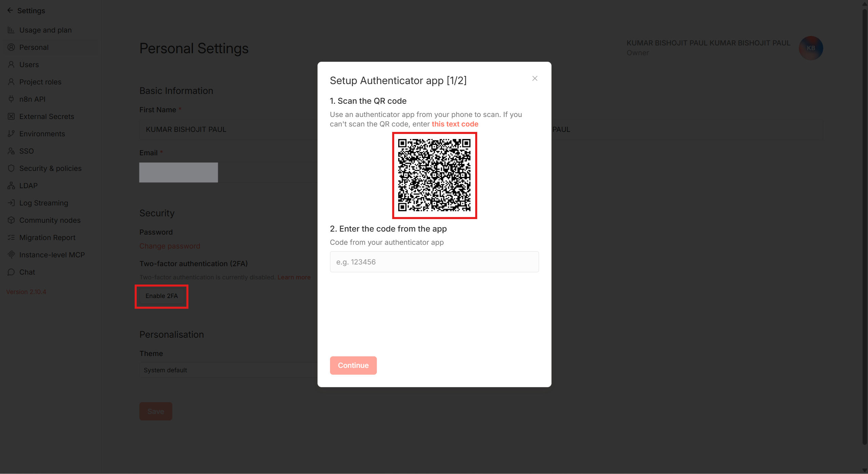Click the First Name input field
868x474 pixels.
pyautogui.click(x=228, y=129)
